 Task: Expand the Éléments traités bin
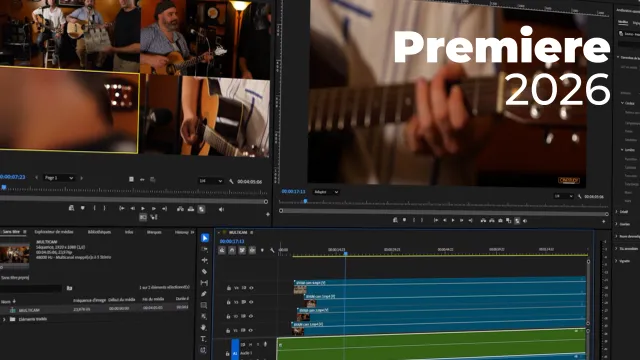point(4,319)
